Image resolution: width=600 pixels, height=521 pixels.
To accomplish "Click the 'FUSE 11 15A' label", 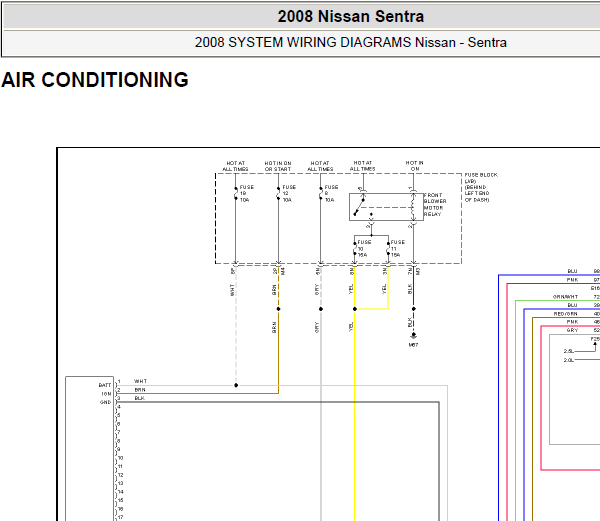I will pos(398,249).
